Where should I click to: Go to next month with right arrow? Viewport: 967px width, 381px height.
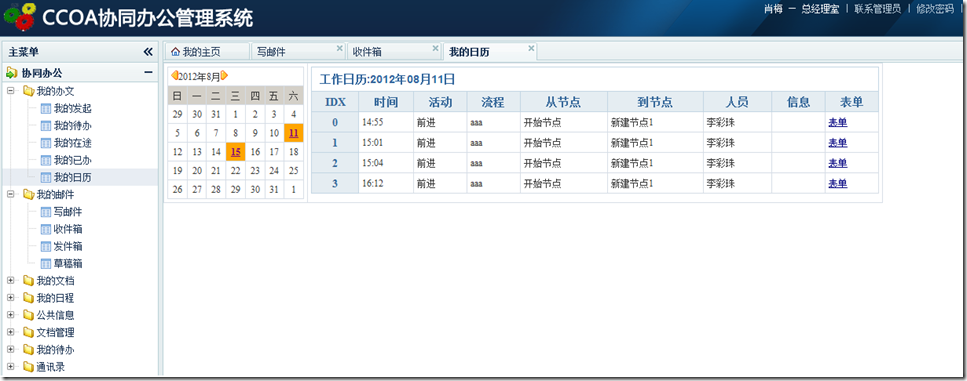pyautogui.click(x=224, y=76)
